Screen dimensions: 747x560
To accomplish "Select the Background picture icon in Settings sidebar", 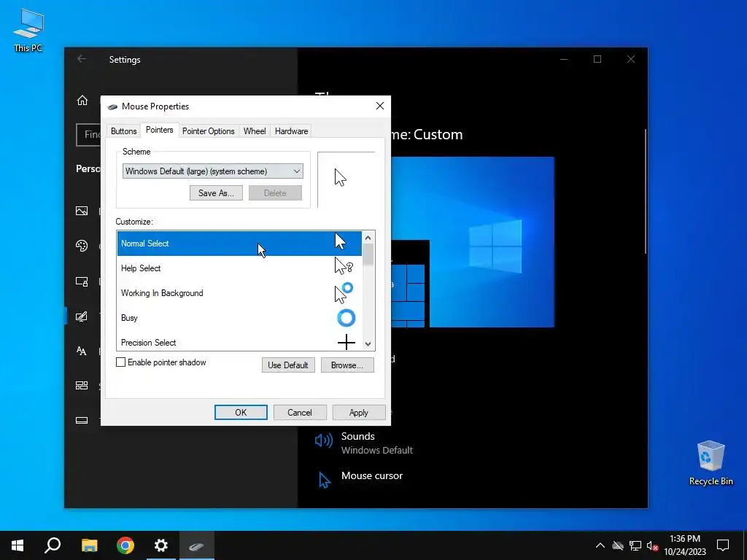I will (82, 211).
